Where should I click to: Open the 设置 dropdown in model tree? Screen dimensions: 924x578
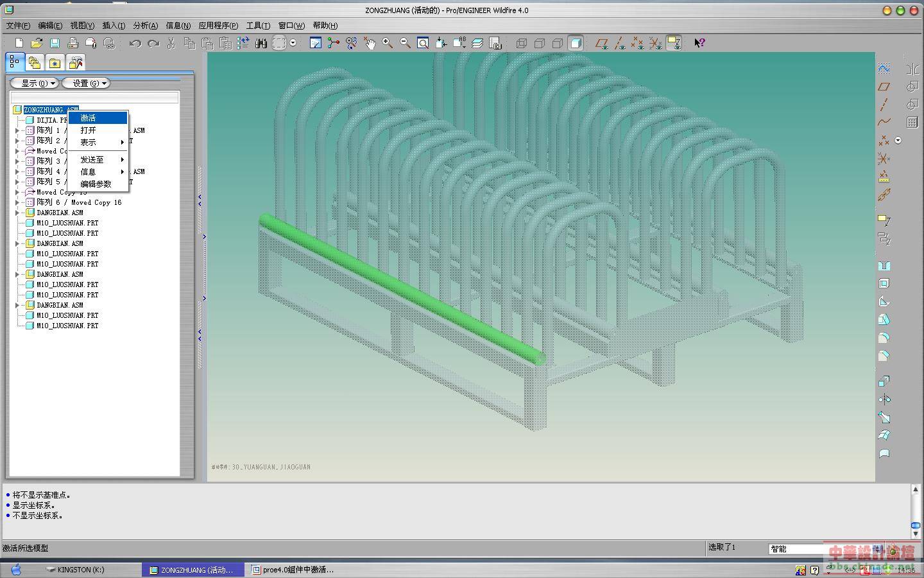86,83
